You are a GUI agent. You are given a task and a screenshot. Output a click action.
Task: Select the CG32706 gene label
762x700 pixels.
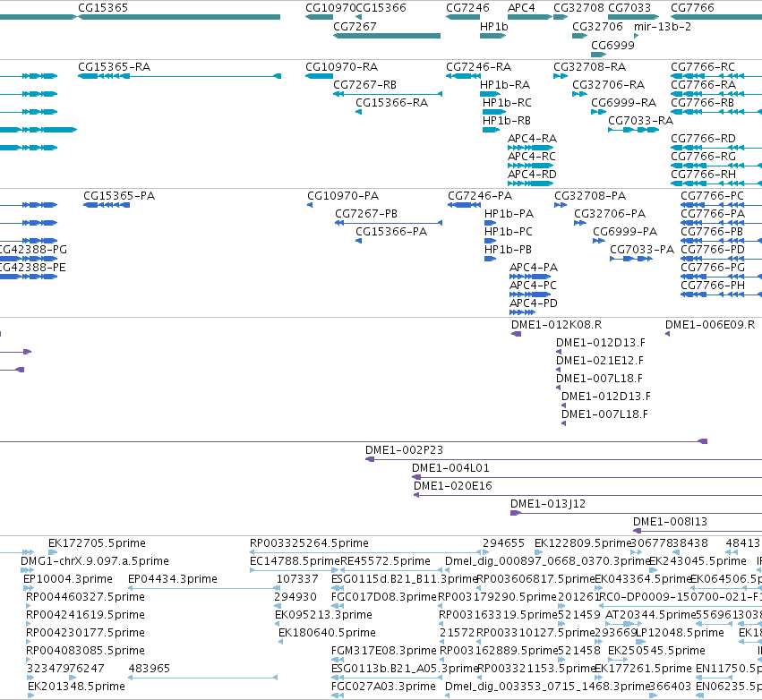pos(597,27)
